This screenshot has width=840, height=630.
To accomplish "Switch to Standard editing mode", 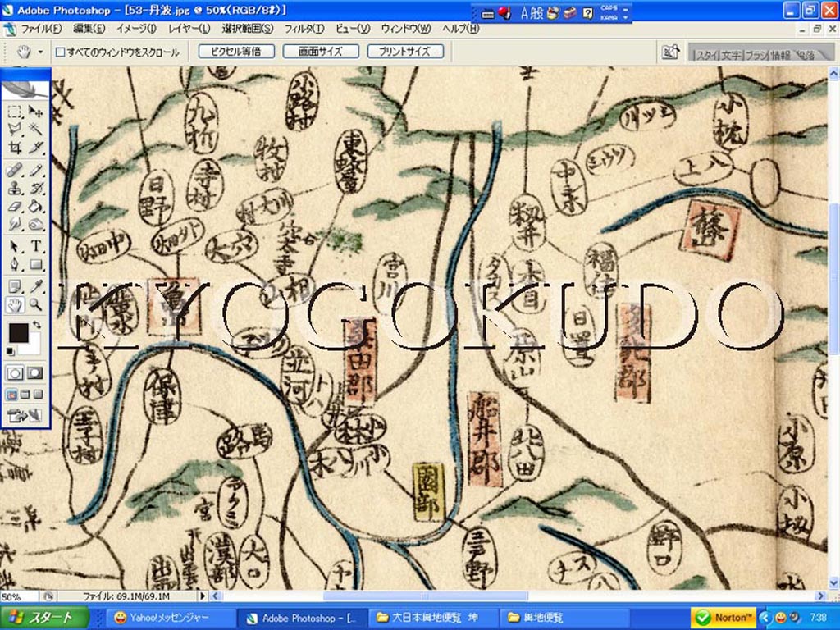I will (15, 373).
